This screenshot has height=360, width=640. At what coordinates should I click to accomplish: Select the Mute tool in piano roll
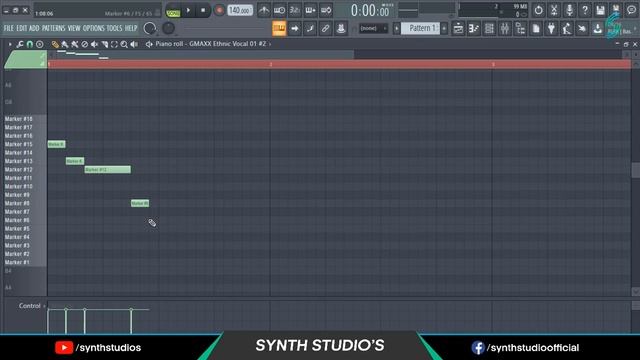[94, 44]
